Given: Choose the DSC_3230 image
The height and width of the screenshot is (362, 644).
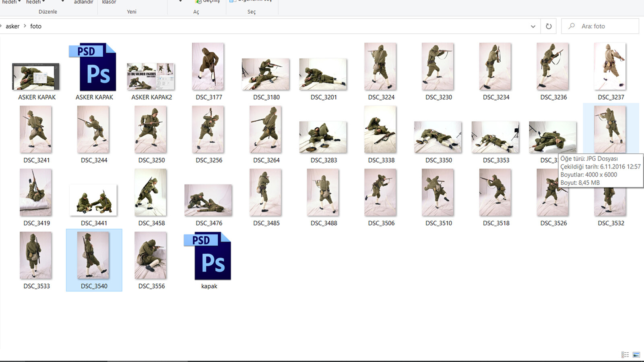Looking at the screenshot, I should (x=438, y=66).
